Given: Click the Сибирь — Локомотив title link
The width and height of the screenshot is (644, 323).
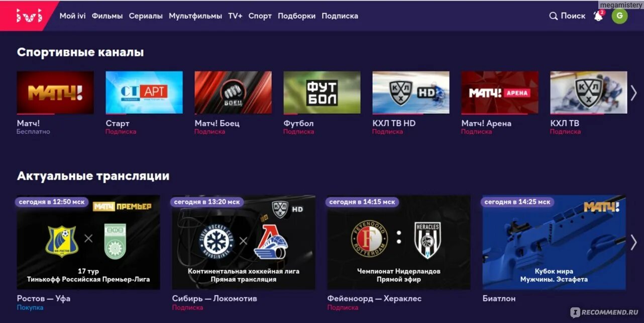Looking at the screenshot, I should tap(214, 298).
